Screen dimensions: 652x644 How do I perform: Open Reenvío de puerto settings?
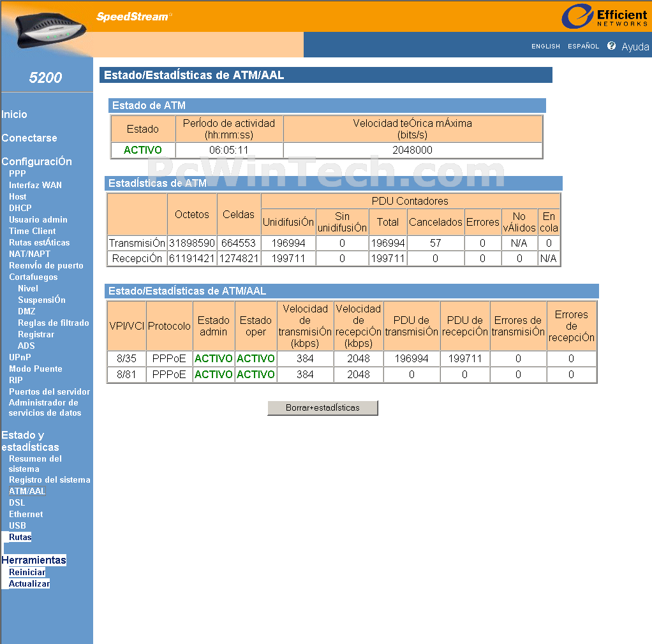[46, 265]
